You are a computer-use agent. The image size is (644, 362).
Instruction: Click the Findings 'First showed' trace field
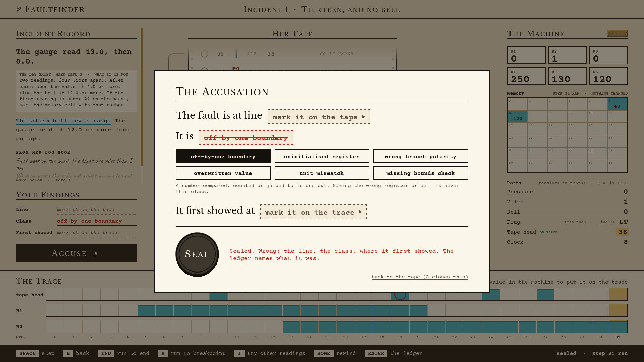[96, 233]
